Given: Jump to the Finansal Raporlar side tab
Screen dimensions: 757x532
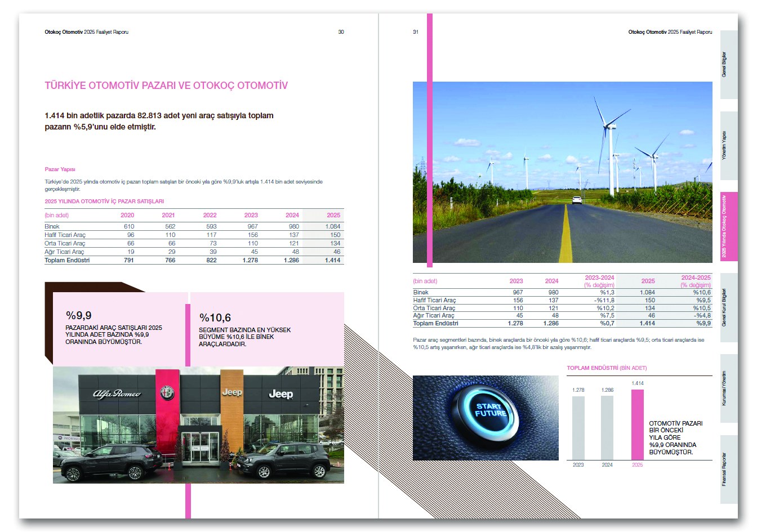Looking at the screenshot, I should coord(729,469).
